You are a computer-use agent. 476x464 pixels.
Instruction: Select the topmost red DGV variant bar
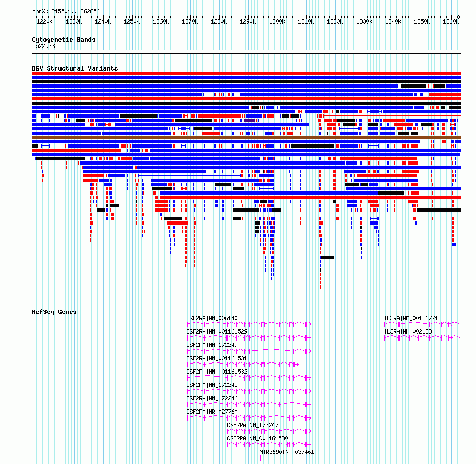click(246, 73)
